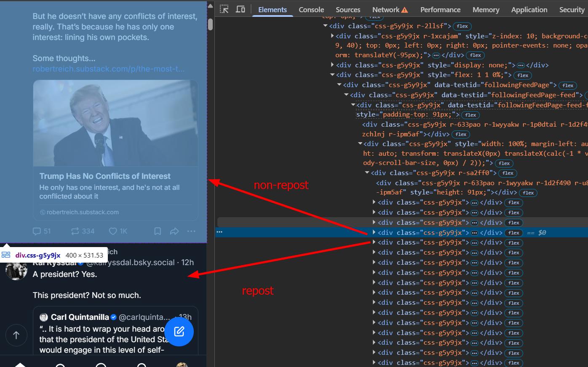Click the @carlquinta... handle
The height and width of the screenshot is (367, 588).
(144, 317)
